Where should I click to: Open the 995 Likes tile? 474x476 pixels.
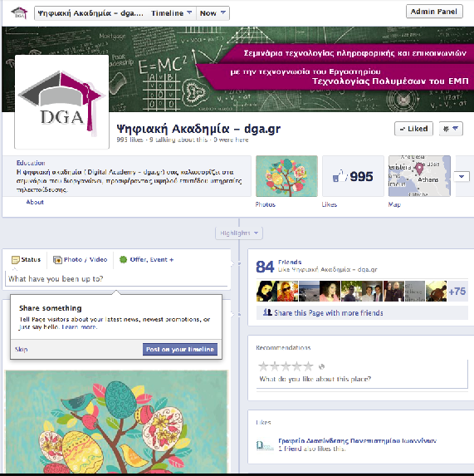[353, 176]
